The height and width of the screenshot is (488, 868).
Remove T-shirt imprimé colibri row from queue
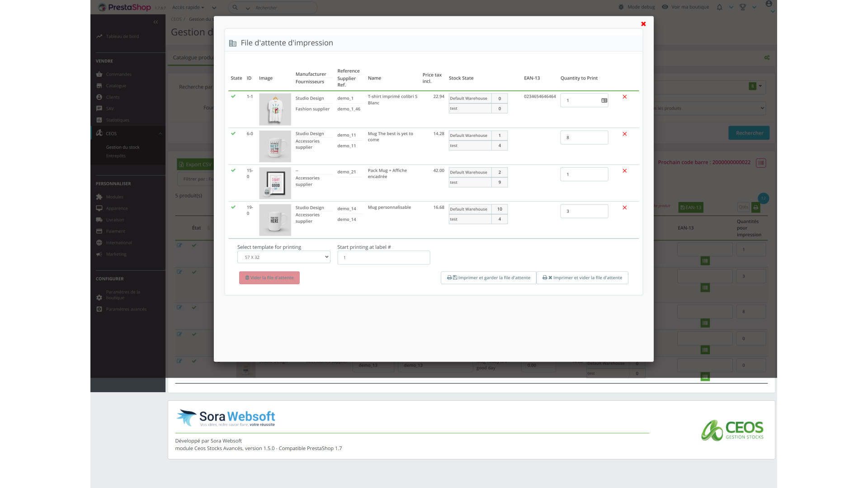[624, 97]
